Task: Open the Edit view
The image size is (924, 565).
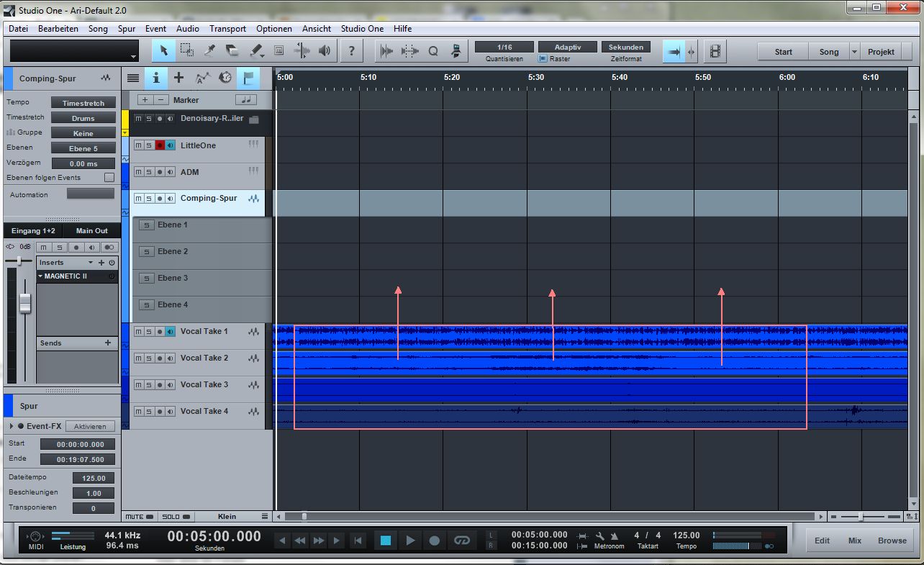Action: coord(823,541)
